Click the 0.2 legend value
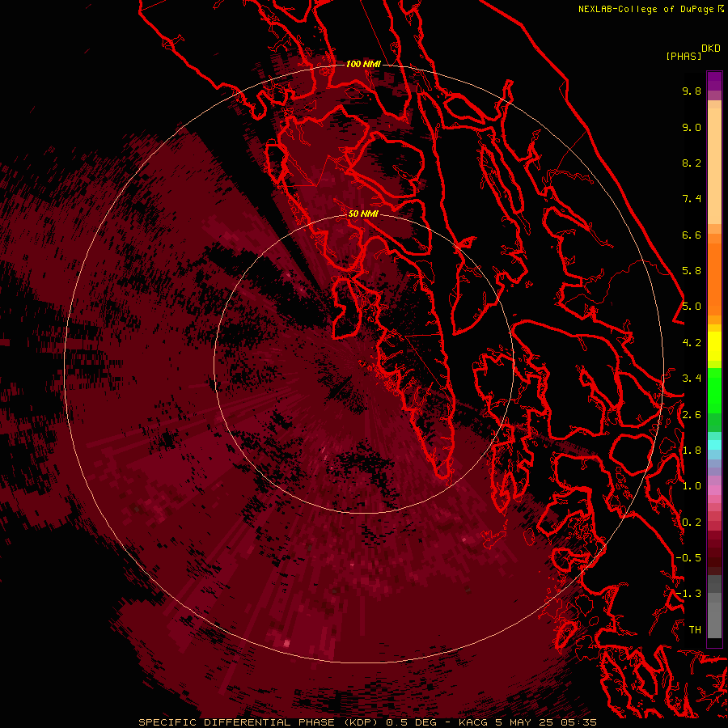Viewport: 728px width, 728px height. point(692,523)
